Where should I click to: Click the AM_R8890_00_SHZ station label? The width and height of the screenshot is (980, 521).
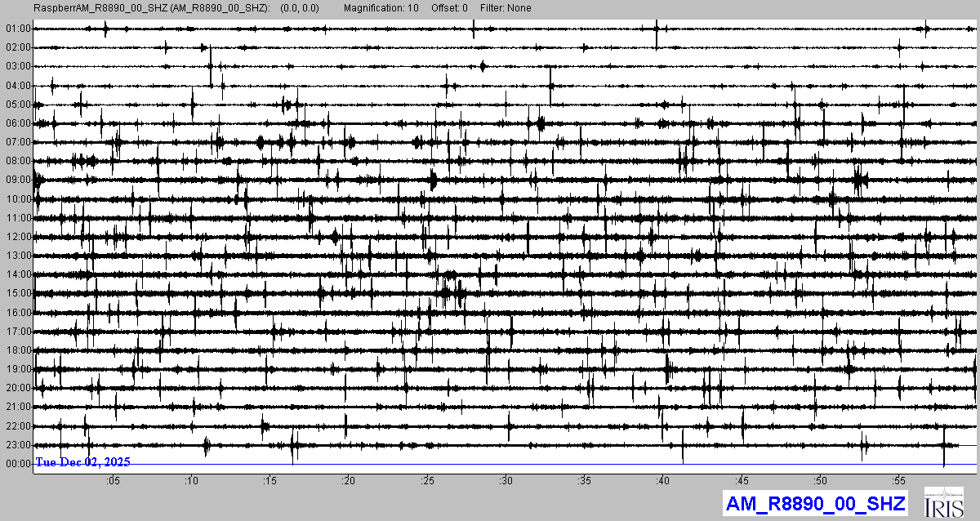point(814,503)
